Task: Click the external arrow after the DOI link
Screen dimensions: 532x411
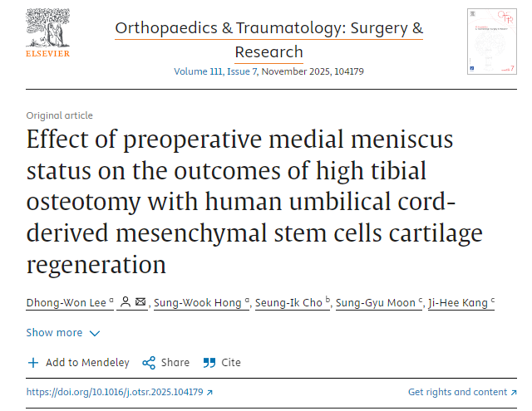Action: pos(209,393)
